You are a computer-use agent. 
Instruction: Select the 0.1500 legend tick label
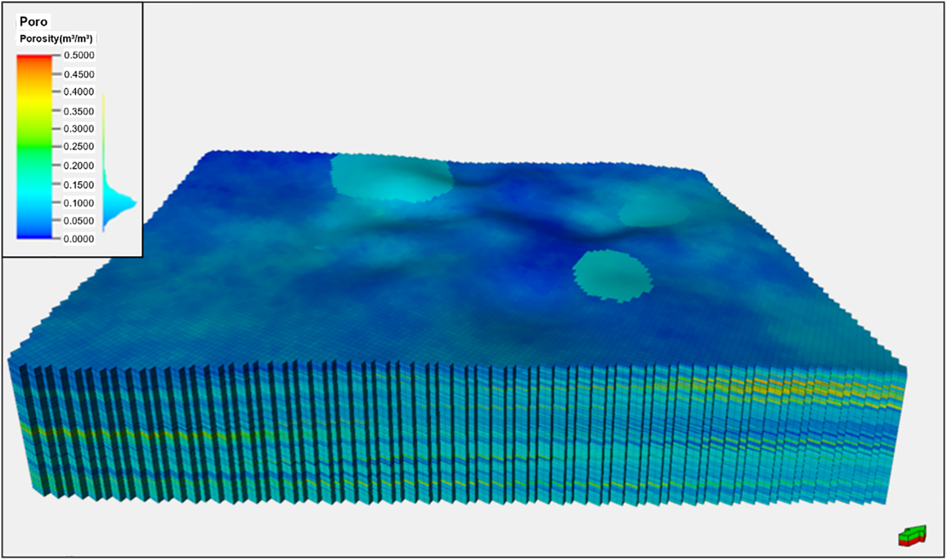point(79,185)
